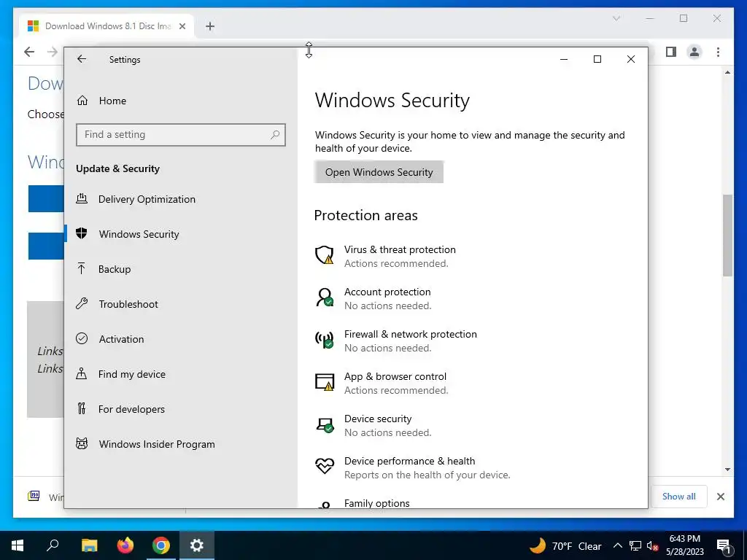This screenshot has height=560, width=747.
Task: Open the Windows Start menu
Action: (18, 545)
